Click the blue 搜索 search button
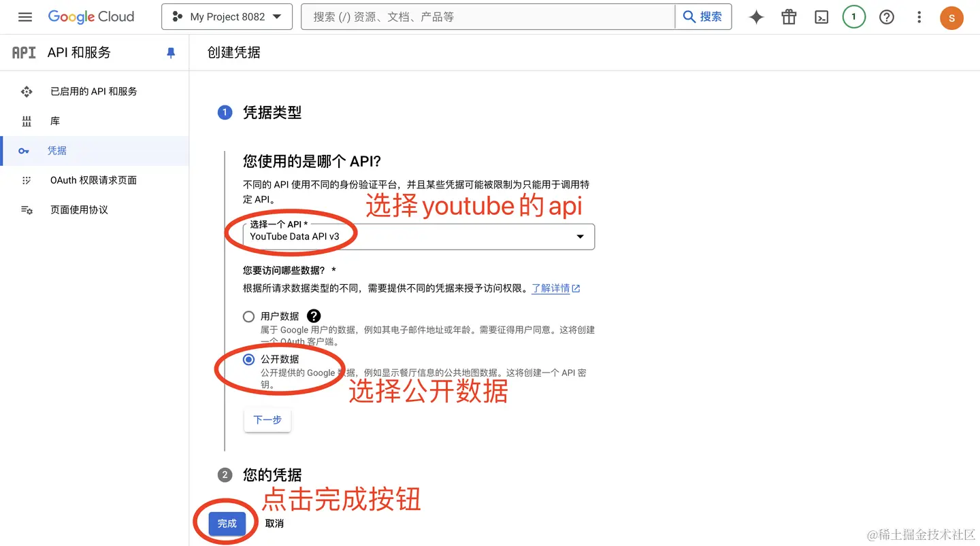This screenshot has width=980, height=546. [703, 17]
